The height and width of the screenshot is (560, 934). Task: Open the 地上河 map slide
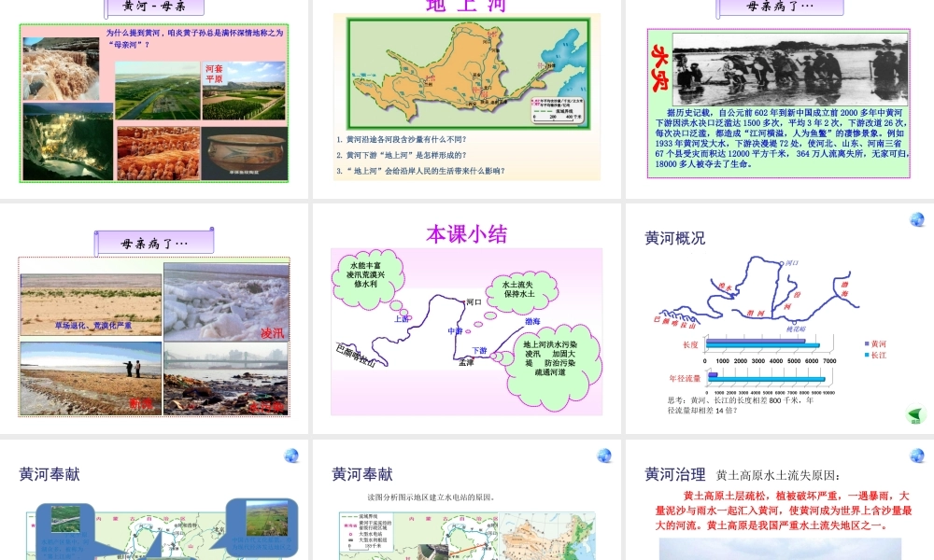[467, 99]
